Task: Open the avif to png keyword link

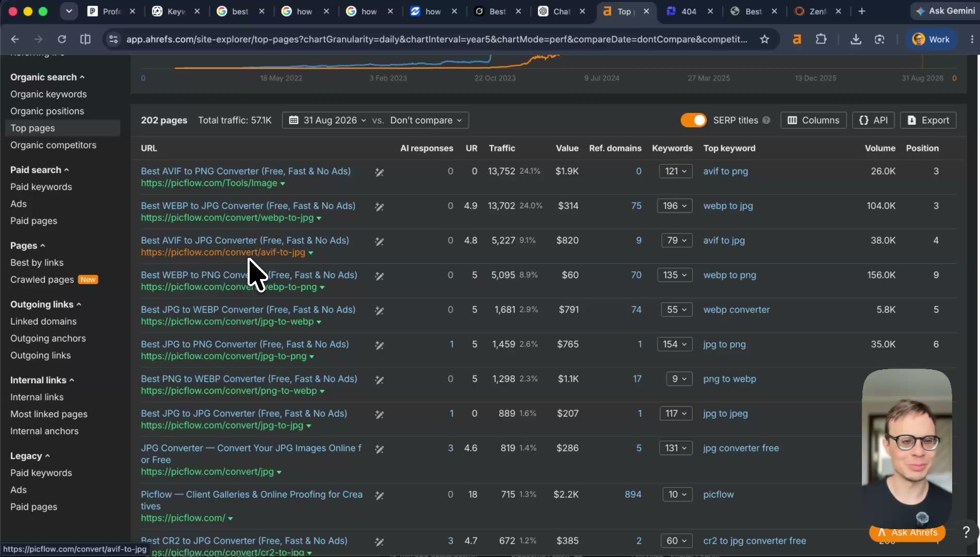Action: [x=725, y=171]
